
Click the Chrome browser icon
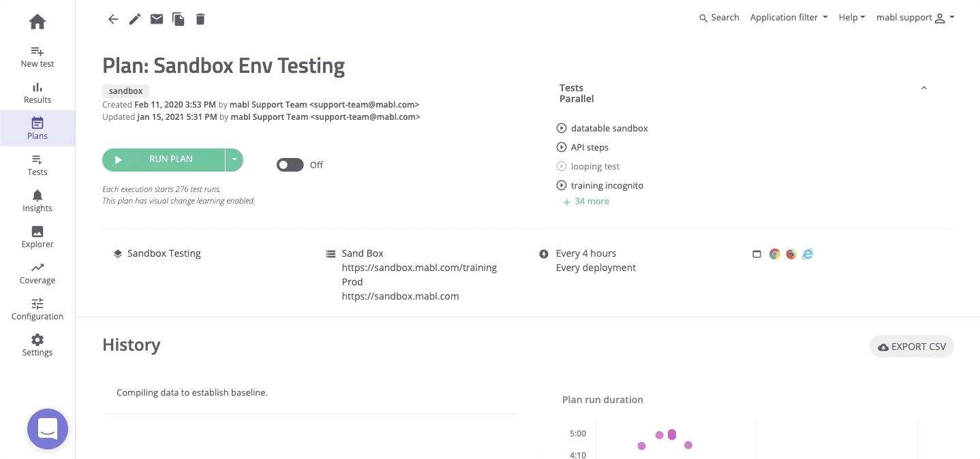coord(775,254)
